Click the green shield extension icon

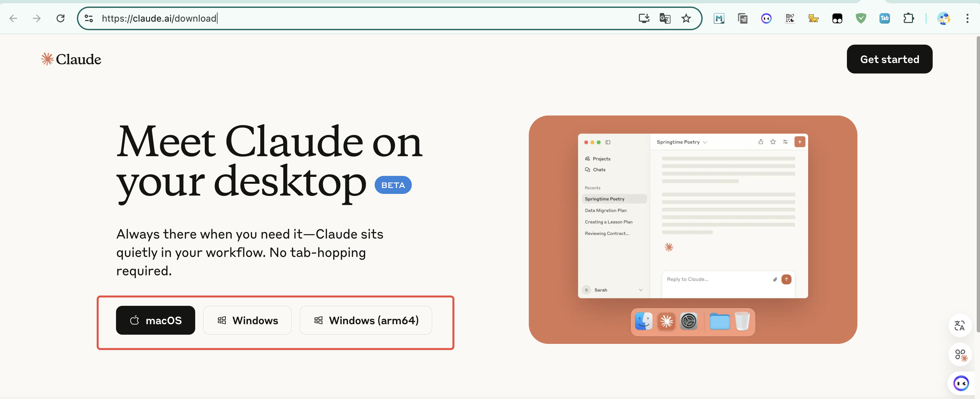[x=861, y=18]
